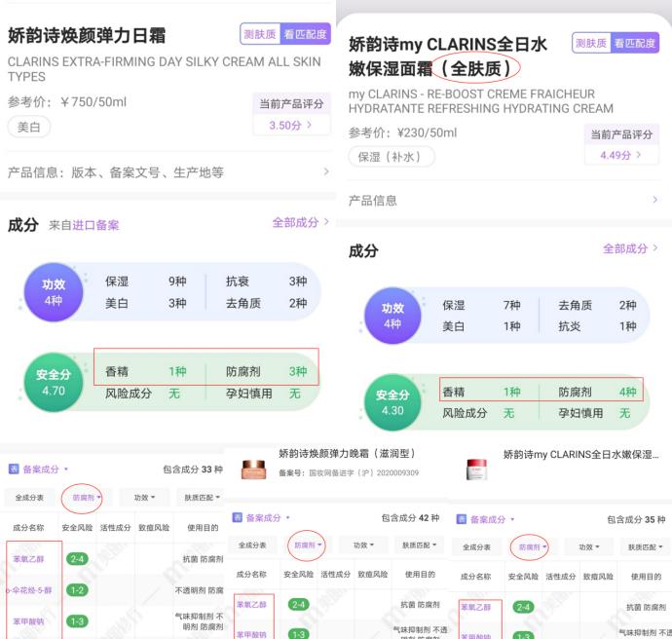Click the 备案成分 icon in the 33种 list
The image size is (672, 639).
14,469
